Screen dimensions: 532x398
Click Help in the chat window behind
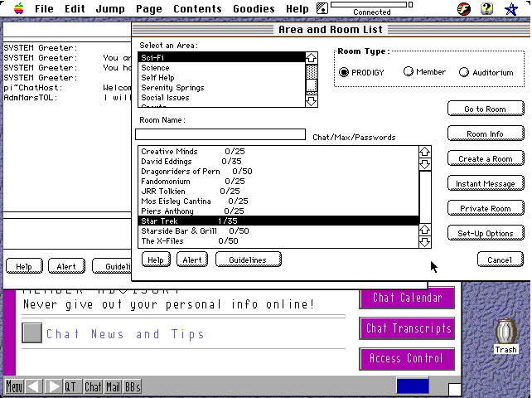(x=24, y=266)
